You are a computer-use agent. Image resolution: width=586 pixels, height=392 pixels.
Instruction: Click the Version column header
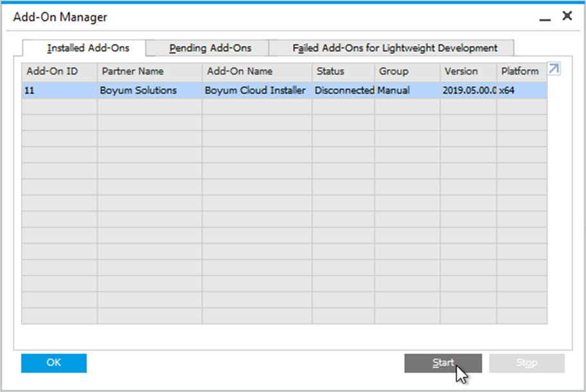tap(468, 72)
